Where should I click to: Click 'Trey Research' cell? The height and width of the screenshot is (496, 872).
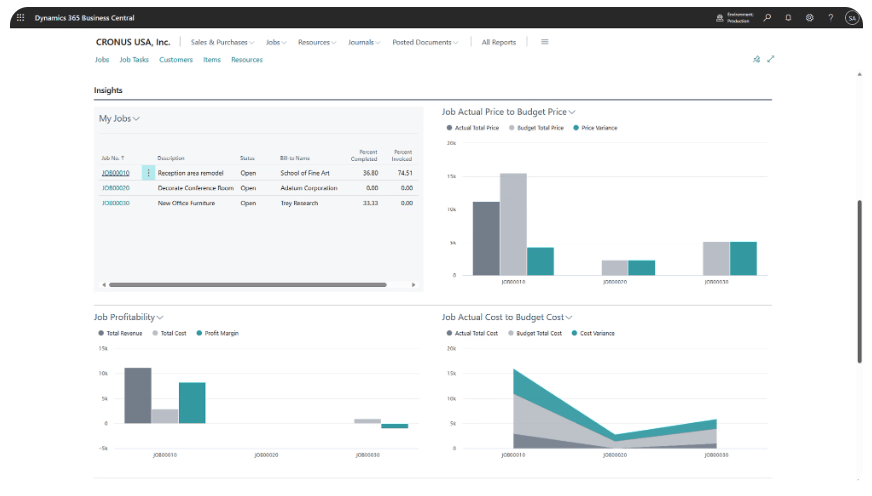(299, 203)
